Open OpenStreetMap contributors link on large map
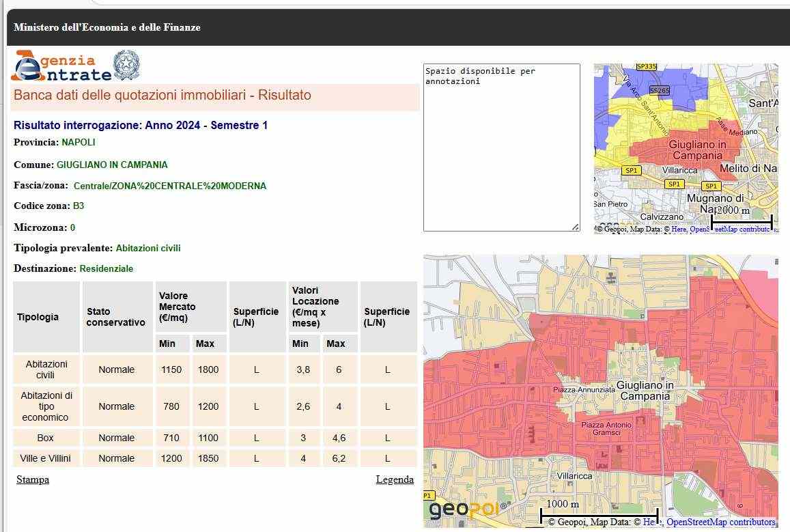Image resolution: width=790 pixels, height=532 pixels. pos(720,522)
